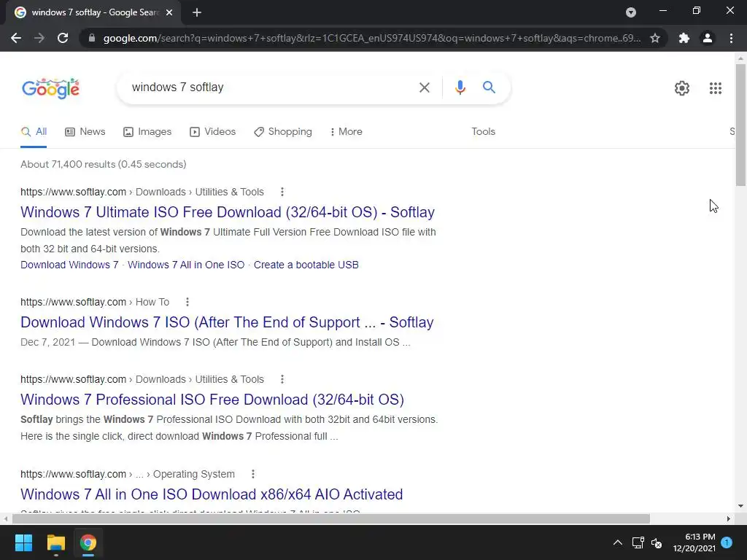Focus the search field containing windows 7 softlay

[269, 87]
